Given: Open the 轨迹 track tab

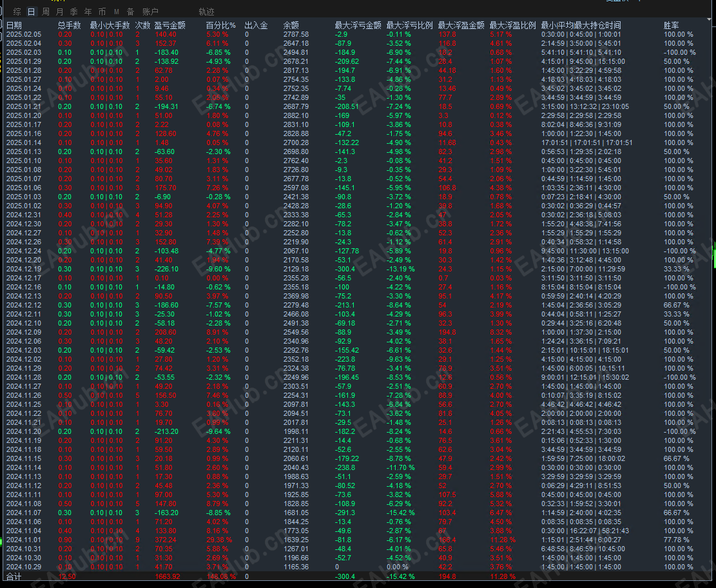Looking at the screenshot, I should [206, 12].
